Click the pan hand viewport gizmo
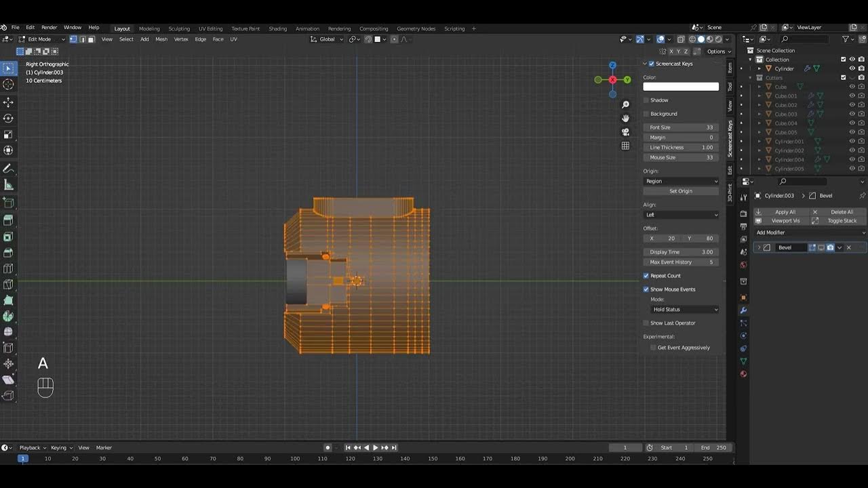Viewport: 868px width, 488px height. tap(625, 118)
